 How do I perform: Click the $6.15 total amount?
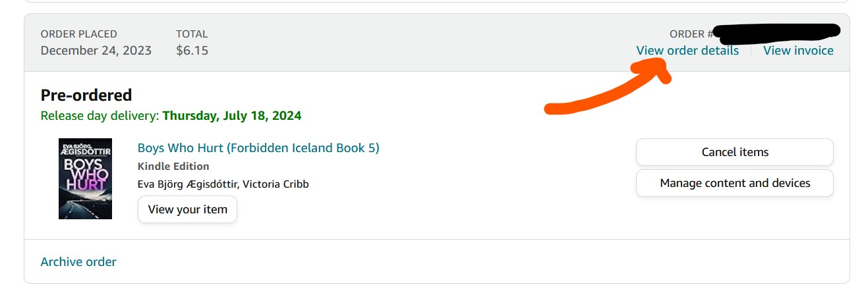(x=192, y=50)
